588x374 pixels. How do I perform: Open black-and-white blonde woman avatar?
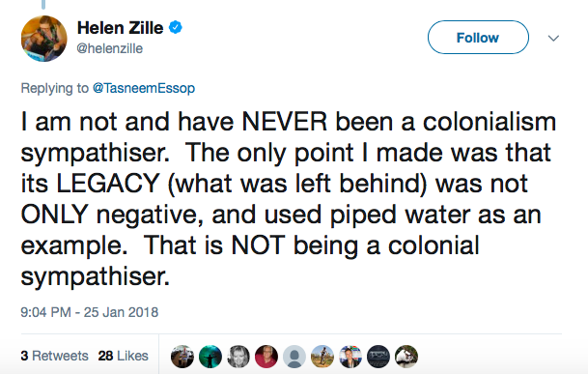238,357
